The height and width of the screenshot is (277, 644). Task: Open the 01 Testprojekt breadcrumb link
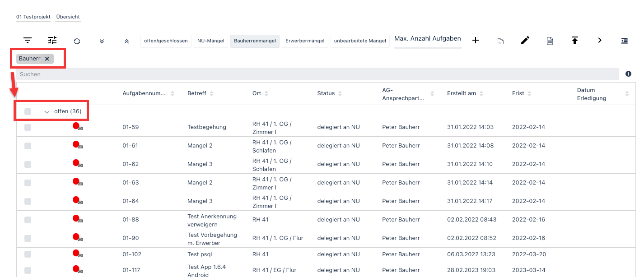point(33,17)
